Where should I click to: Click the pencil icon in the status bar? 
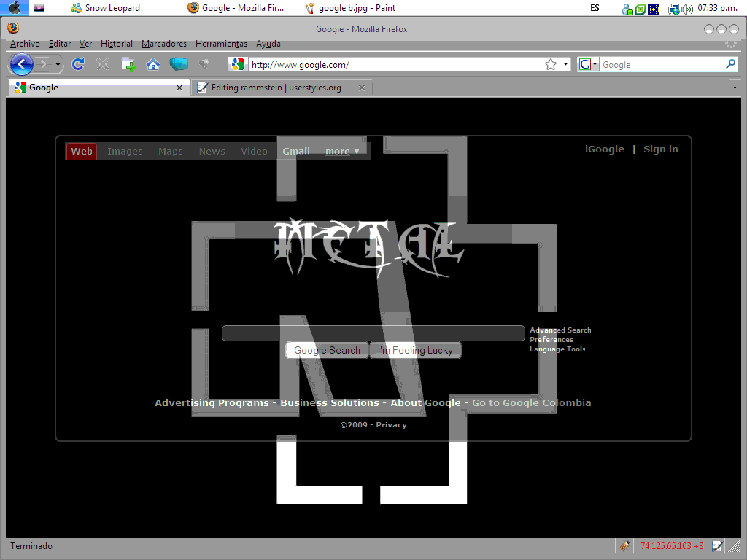point(624,545)
